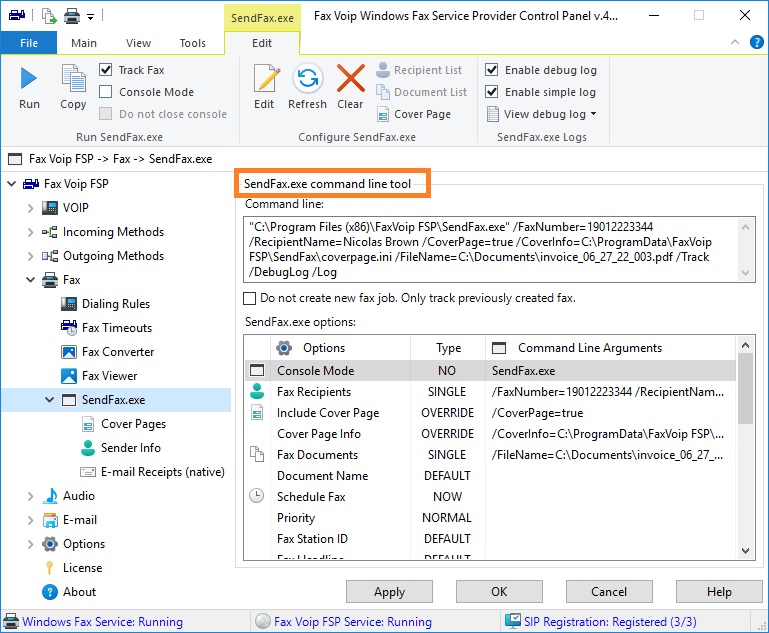The height and width of the screenshot is (633, 769).
Task: Select the VOIP node in the tree
Action: (x=76, y=208)
